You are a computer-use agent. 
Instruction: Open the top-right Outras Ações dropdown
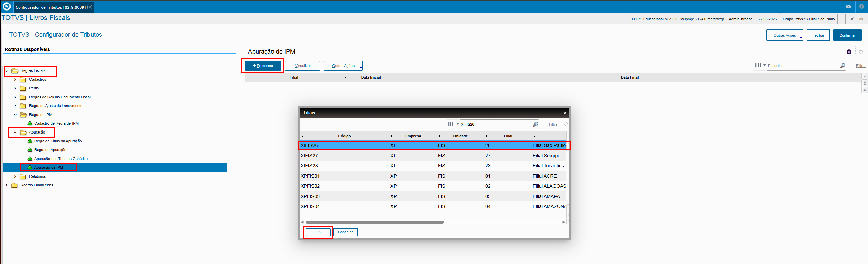coord(785,35)
